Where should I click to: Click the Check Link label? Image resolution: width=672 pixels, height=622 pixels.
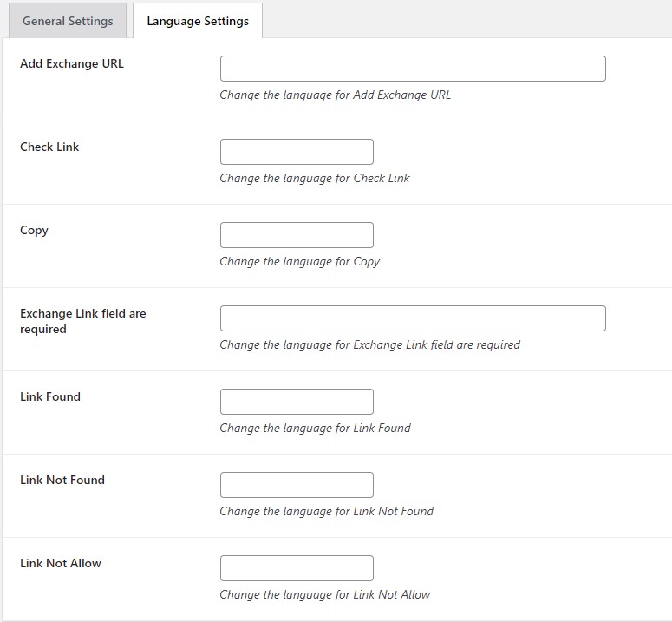pos(49,147)
